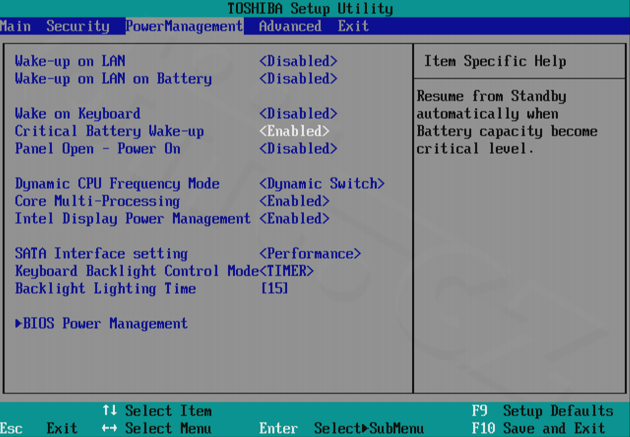This screenshot has width=630, height=437.
Task: Select SATA Interface setting label
Action: 101,253
